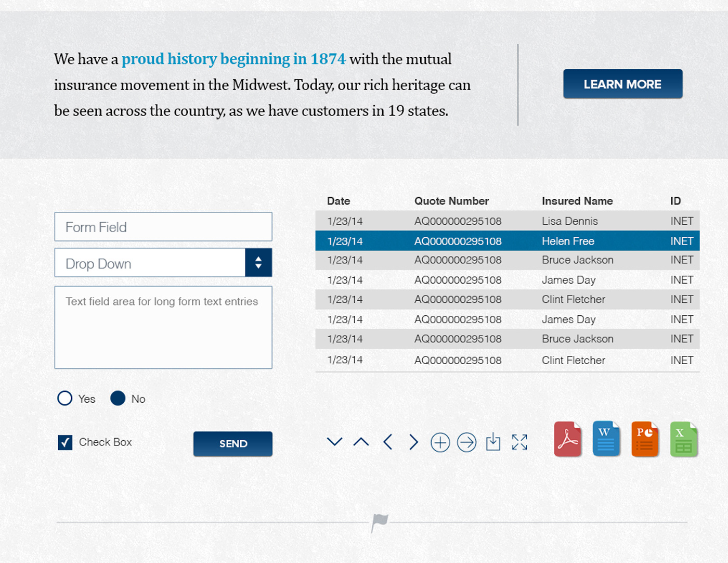Viewport: 728px width, 563px height.
Task: Select the No radio button
Action: pyautogui.click(x=118, y=399)
